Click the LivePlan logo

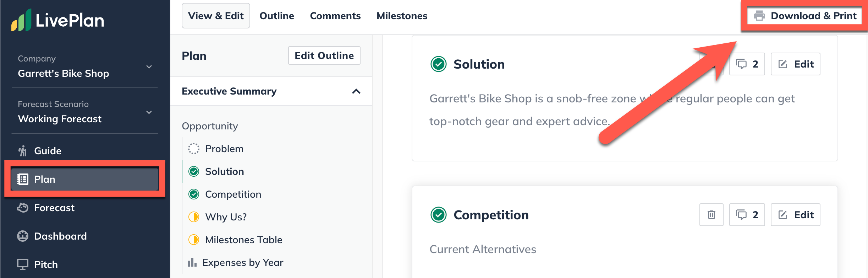click(x=57, y=20)
